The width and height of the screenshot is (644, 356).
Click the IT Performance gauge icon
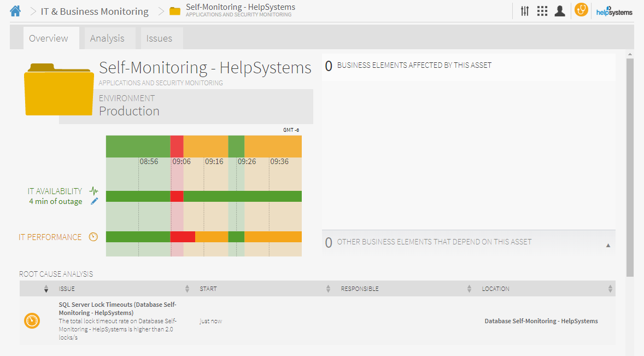pos(93,237)
